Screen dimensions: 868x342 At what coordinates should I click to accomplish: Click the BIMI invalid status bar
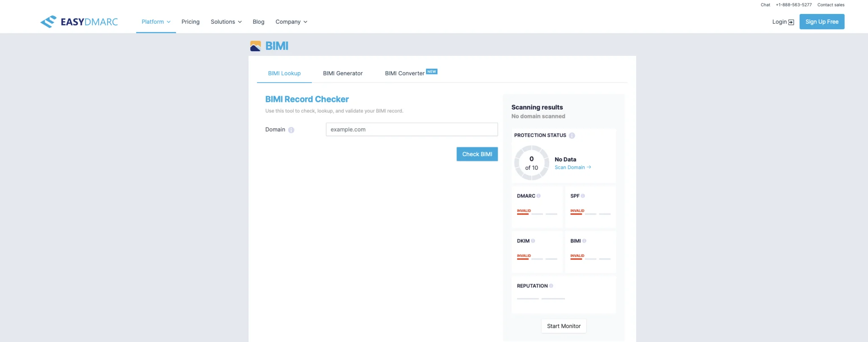point(590,259)
